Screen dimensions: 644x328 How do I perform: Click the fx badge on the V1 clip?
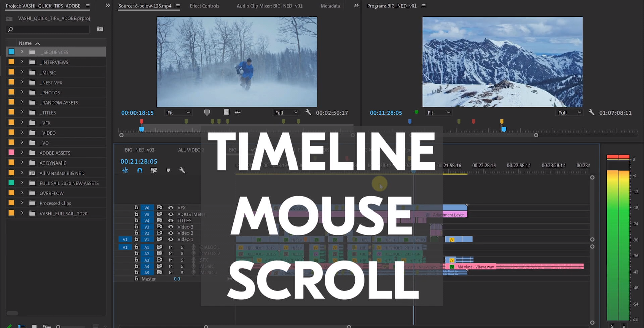[452, 240]
